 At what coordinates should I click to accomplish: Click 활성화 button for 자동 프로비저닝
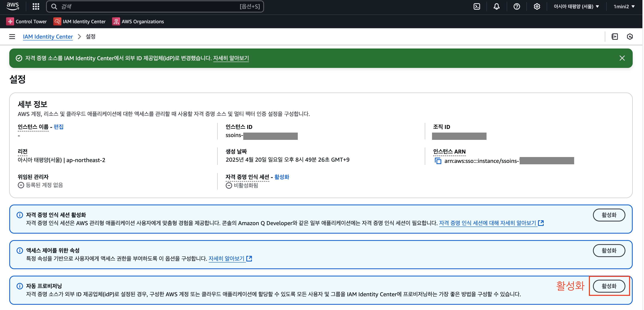pos(609,286)
